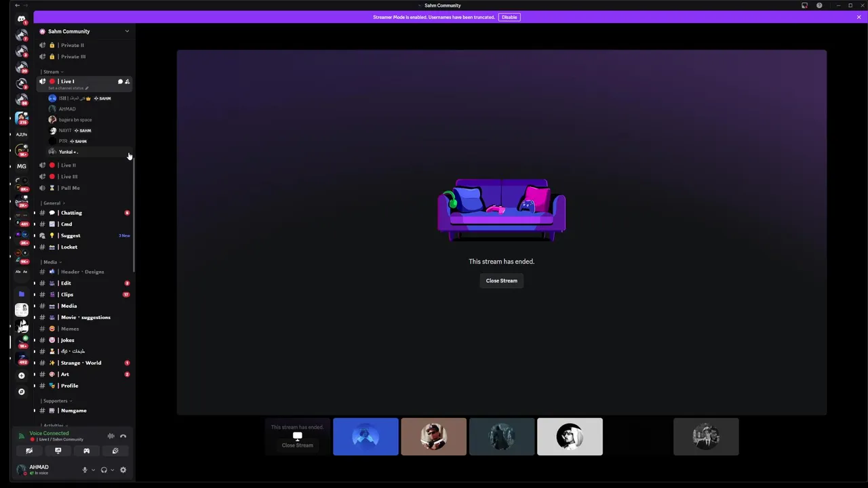This screenshot has width=868, height=488.
Task: Mute the microphone
Action: pos(85,470)
